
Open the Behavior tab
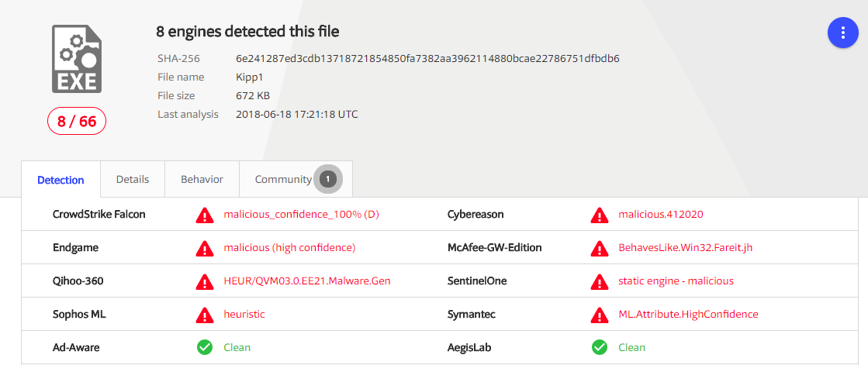point(202,179)
